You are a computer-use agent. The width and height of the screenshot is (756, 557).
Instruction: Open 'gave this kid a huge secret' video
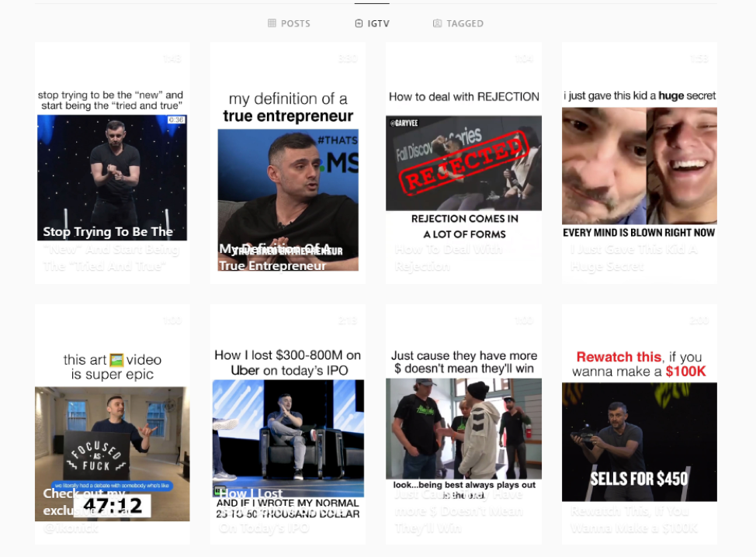point(639,165)
